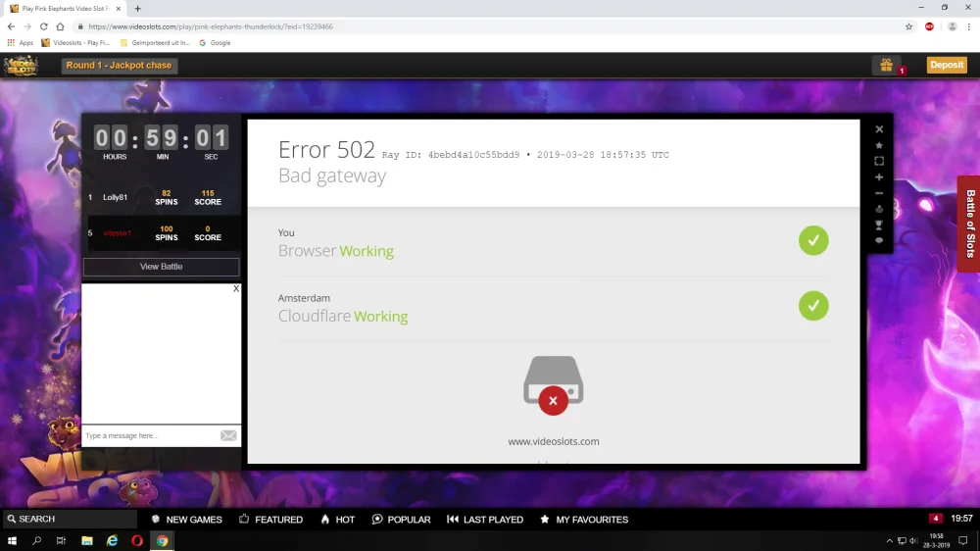
Task: Go to the browser home page icon
Action: pyautogui.click(x=60, y=26)
